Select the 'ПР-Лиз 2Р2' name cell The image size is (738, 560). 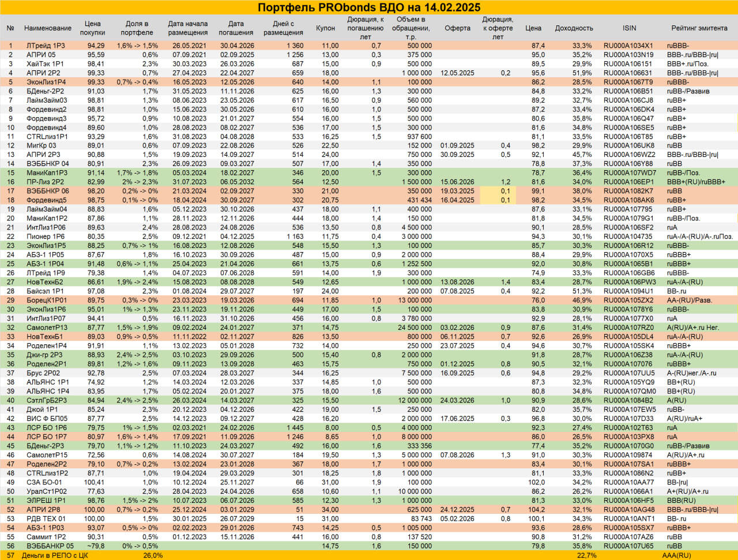(46, 182)
